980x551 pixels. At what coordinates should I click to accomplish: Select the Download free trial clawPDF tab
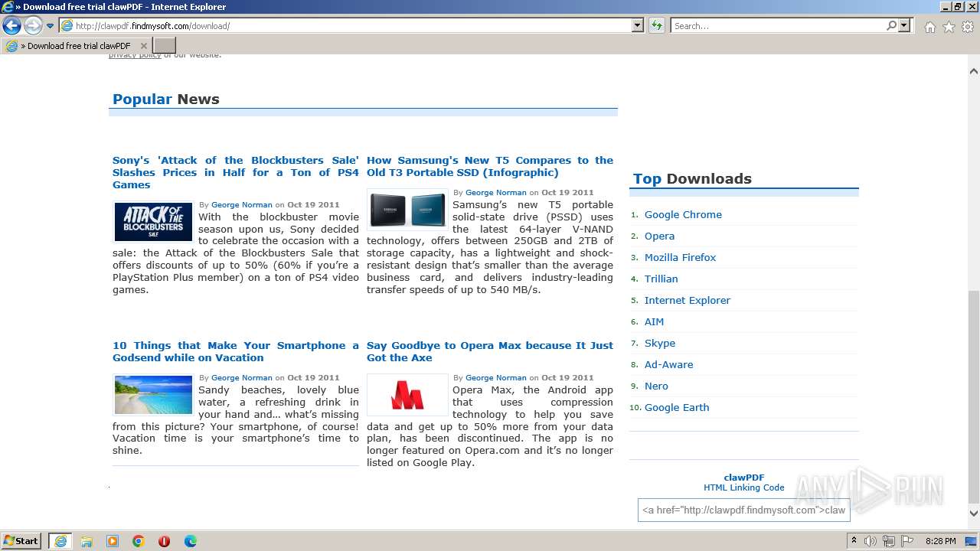click(x=77, y=46)
